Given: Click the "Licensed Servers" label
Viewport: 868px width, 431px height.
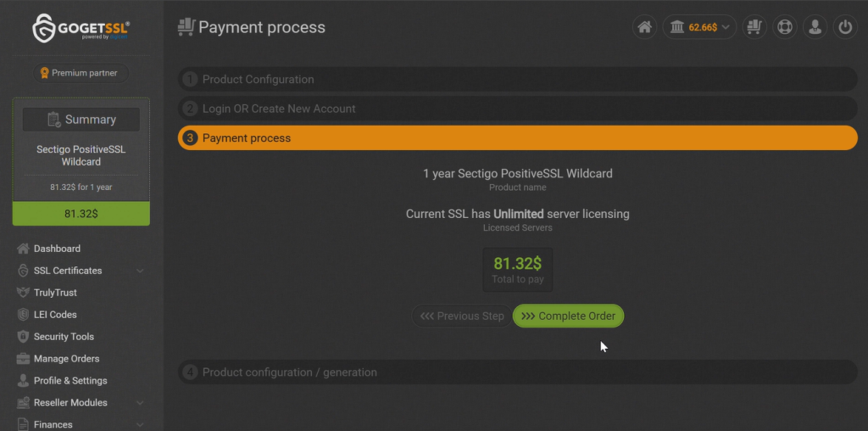Looking at the screenshot, I should [x=518, y=227].
